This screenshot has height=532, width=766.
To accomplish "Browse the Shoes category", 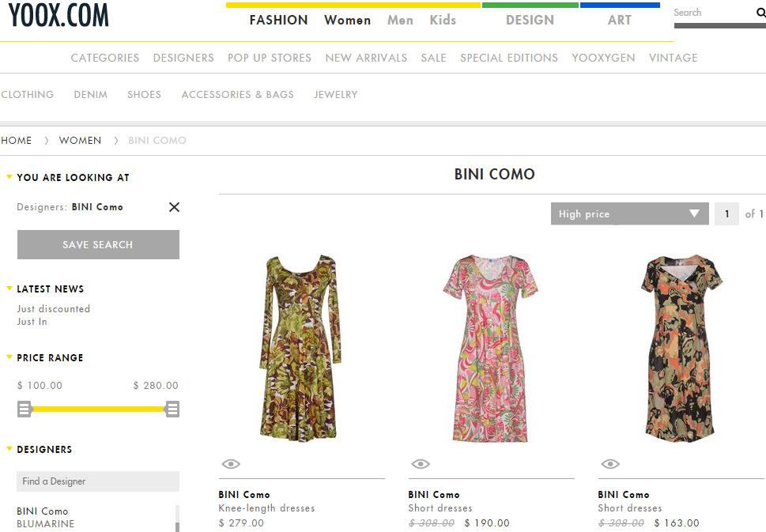I will (x=144, y=94).
